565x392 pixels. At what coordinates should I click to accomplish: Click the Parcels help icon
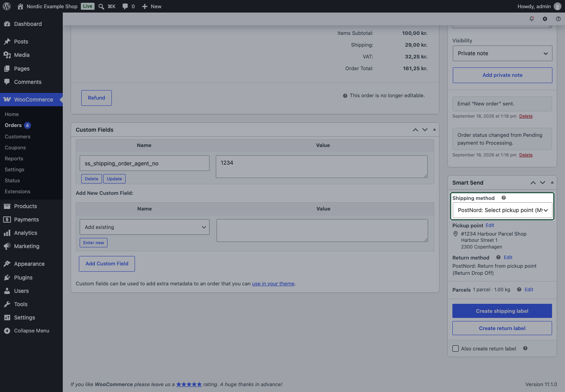point(519,290)
